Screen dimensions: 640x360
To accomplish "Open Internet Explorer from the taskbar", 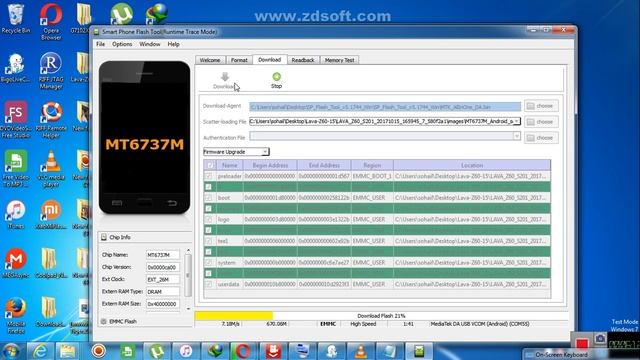I will (x=40, y=351).
